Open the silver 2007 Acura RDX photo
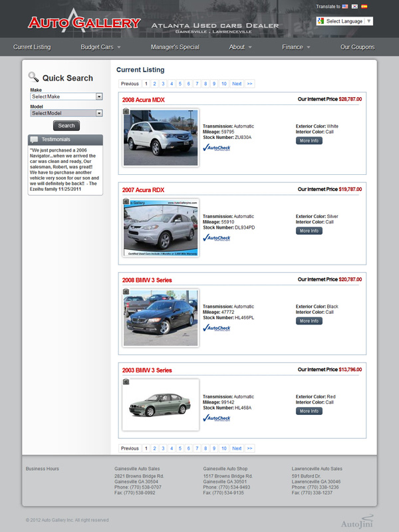399x532 pixels. pos(160,227)
